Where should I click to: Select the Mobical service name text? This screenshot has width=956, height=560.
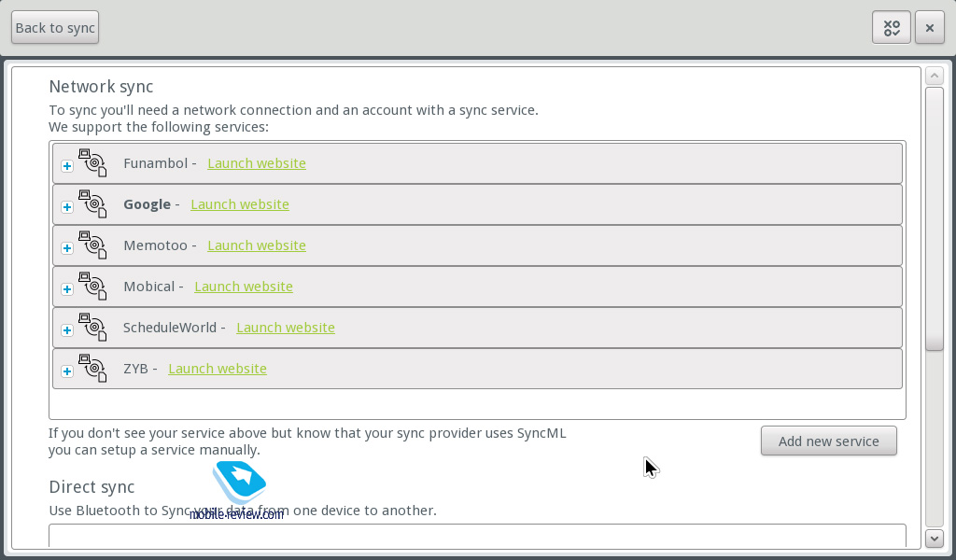click(x=148, y=287)
